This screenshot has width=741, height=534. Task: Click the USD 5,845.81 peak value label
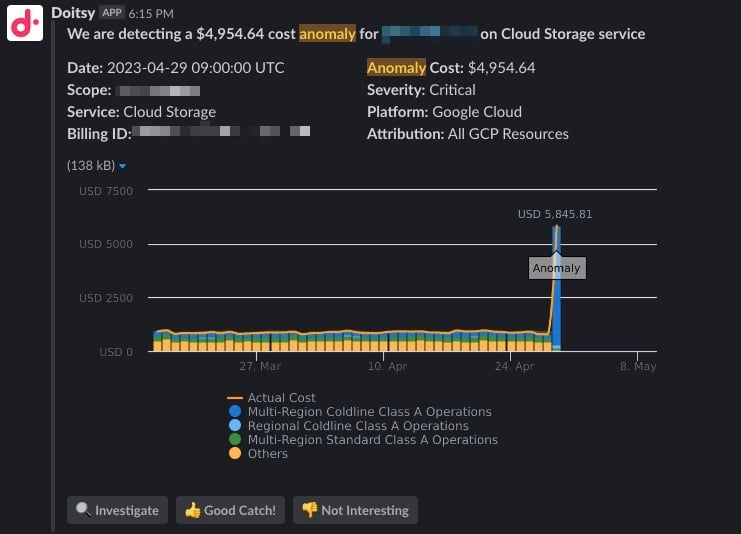(x=555, y=214)
